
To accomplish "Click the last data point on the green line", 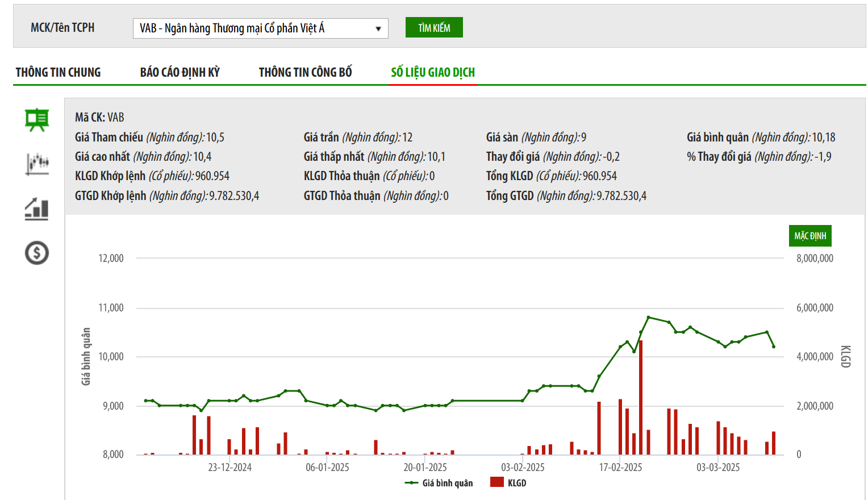I will coord(774,347).
